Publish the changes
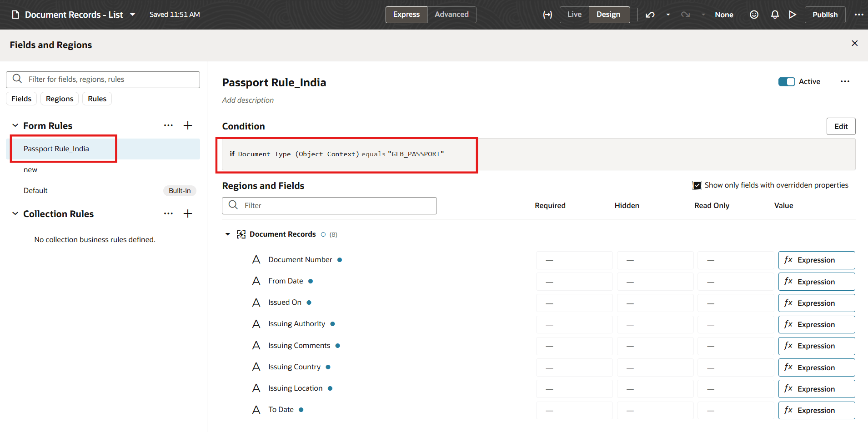The width and height of the screenshot is (868, 432). [x=825, y=15]
